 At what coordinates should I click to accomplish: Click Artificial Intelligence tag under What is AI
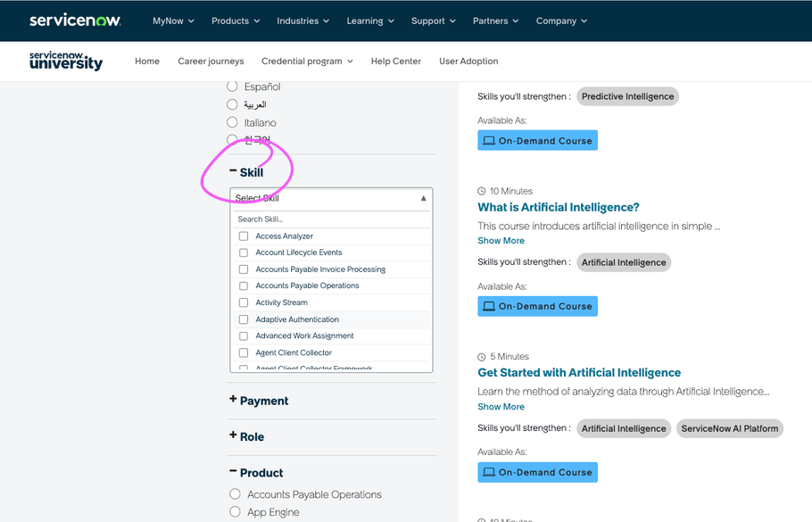(x=624, y=262)
